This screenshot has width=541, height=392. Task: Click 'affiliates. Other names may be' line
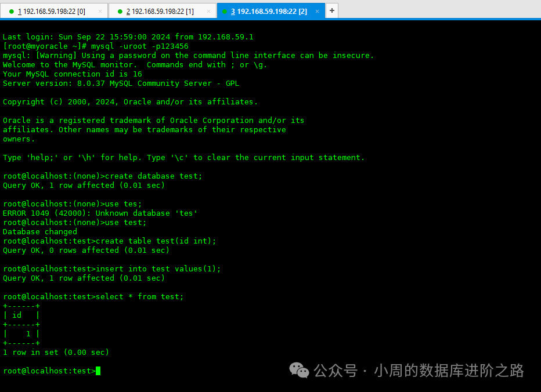click(x=144, y=130)
